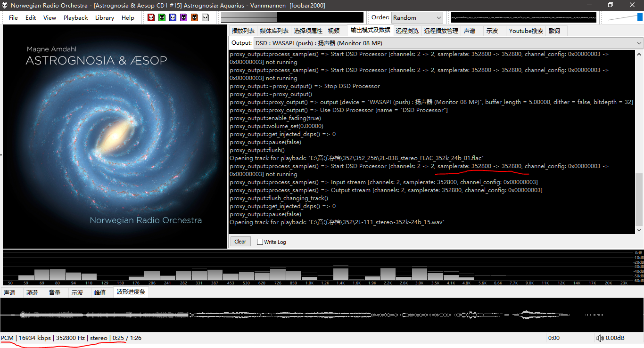
Task: Open the Library menu
Action: (104, 17)
